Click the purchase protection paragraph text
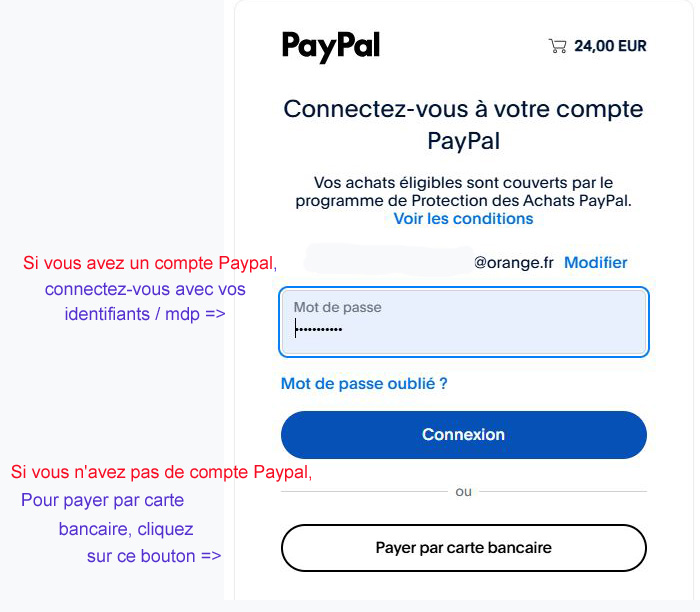 coord(463,192)
